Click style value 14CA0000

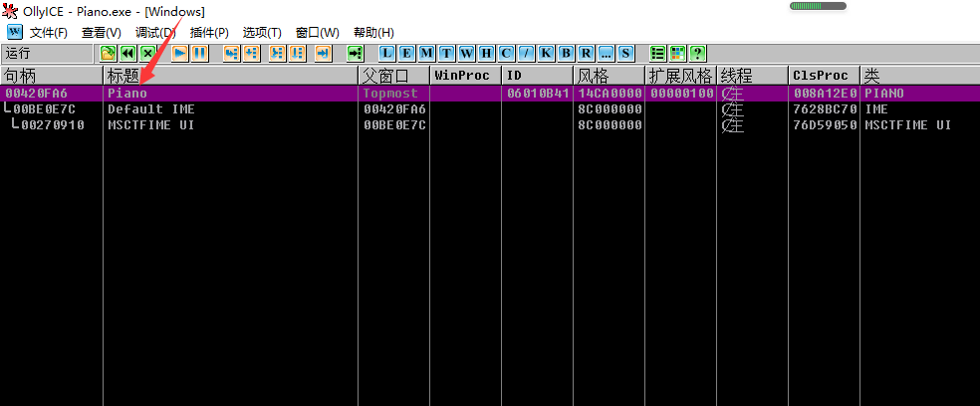tap(610, 94)
